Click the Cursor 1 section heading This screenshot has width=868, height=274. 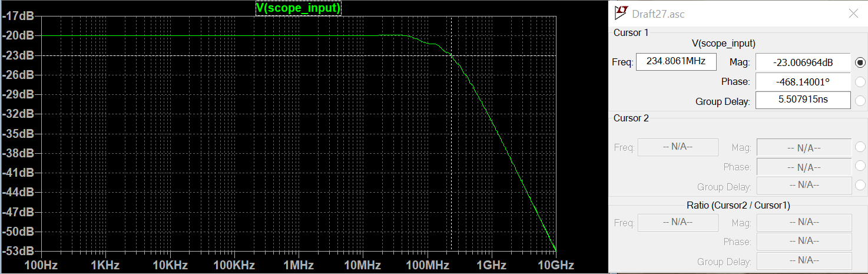[x=631, y=32]
